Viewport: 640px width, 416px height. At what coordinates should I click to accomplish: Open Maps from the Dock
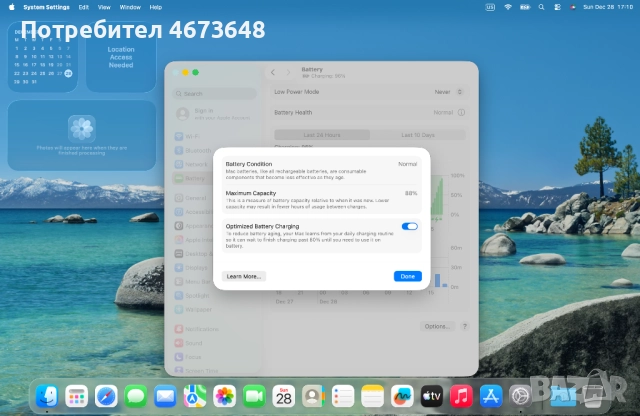point(195,396)
